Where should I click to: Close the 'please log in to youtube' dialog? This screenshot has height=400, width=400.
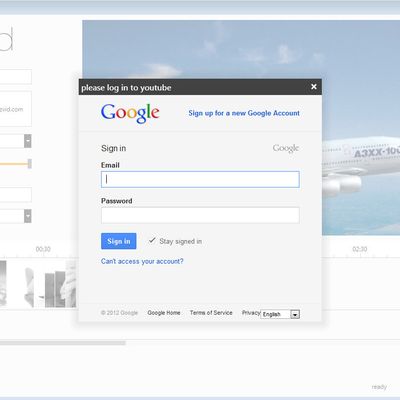(314, 87)
